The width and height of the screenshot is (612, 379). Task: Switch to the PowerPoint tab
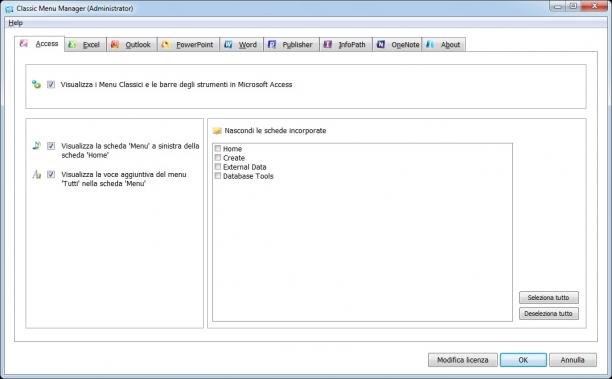(x=189, y=44)
